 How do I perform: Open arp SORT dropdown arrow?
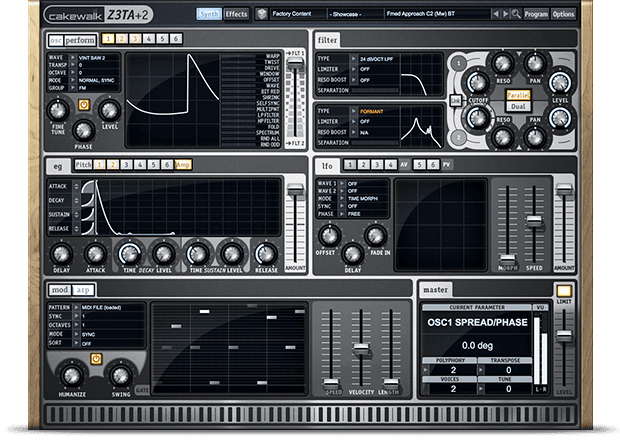[x=76, y=343]
